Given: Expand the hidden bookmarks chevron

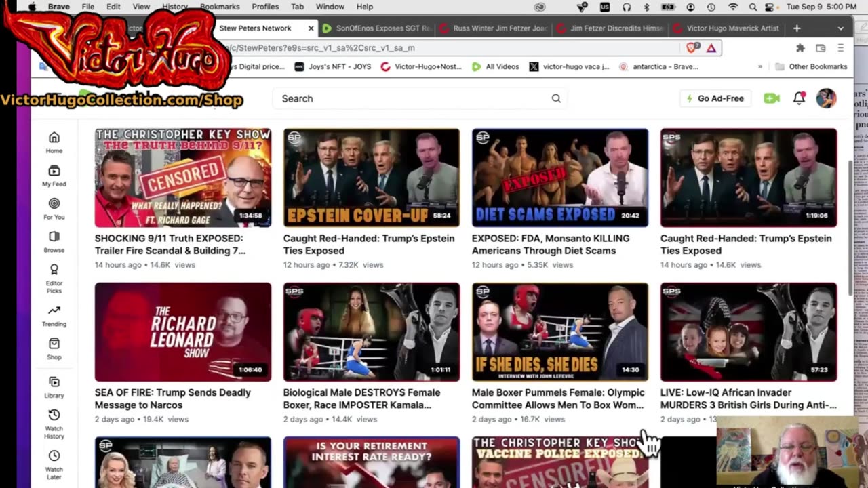Looking at the screenshot, I should [x=760, y=66].
